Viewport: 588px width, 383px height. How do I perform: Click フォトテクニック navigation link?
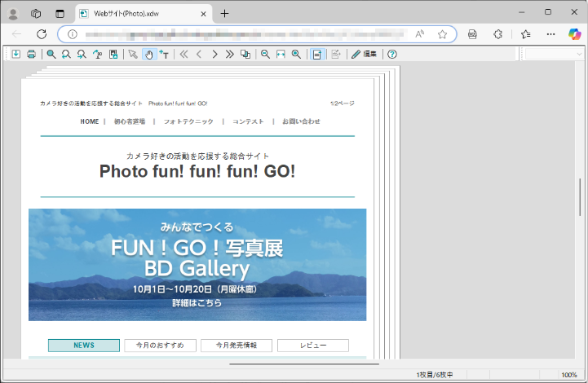[188, 121]
